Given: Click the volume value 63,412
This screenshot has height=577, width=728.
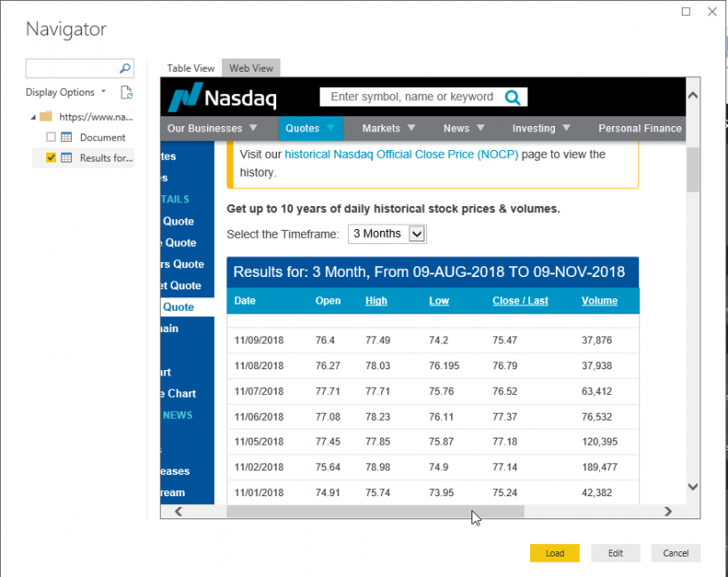Looking at the screenshot, I should pyautogui.click(x=597, y=391).
